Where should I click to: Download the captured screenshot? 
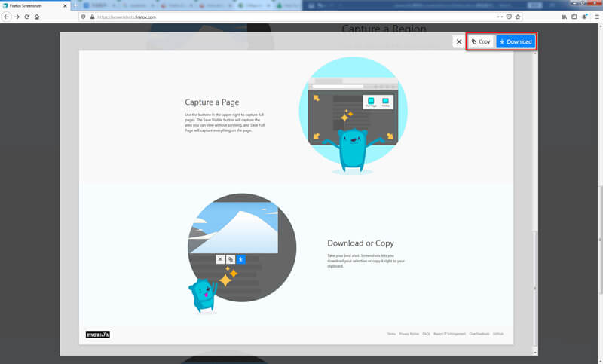(x=516, y=41)
